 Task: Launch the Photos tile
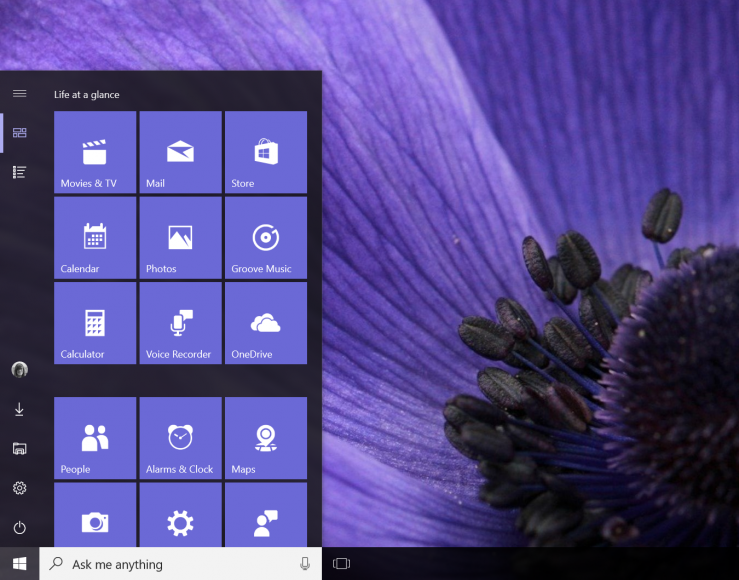pos(180,238)
